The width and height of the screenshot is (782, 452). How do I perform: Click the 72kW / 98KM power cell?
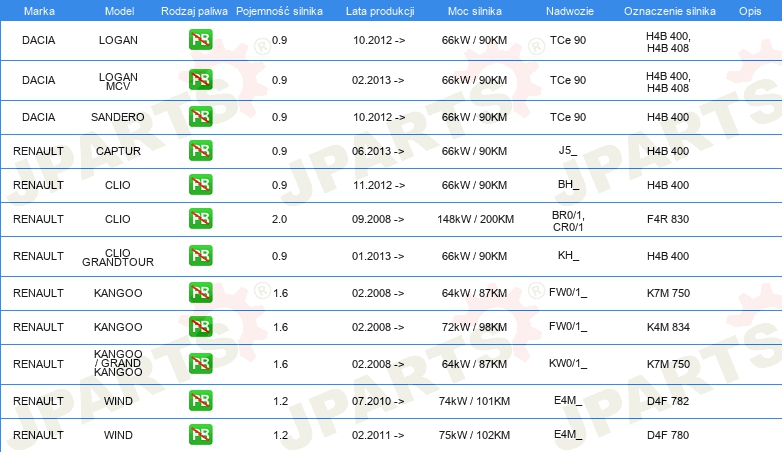[474, 327]
